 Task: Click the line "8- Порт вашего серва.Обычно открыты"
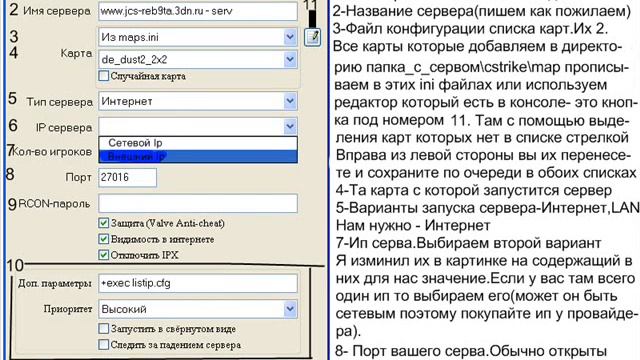click(x=471, y=351)
